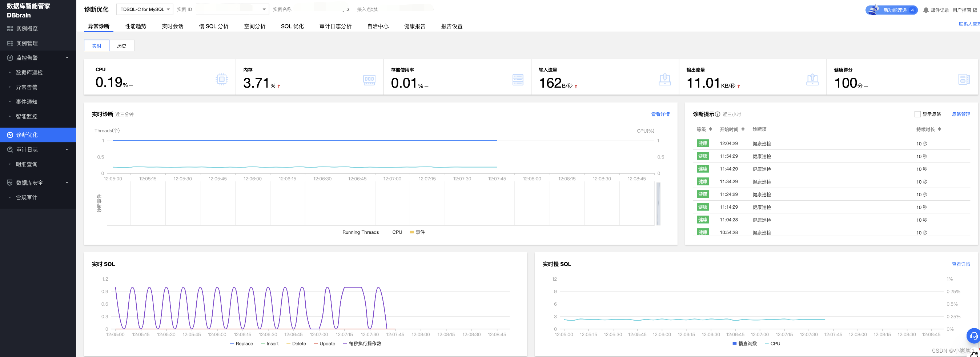Enable the 显示忽略 checkbox
Image resolution: width=980 pixels, height=357 pixels.
pos(917,114)
